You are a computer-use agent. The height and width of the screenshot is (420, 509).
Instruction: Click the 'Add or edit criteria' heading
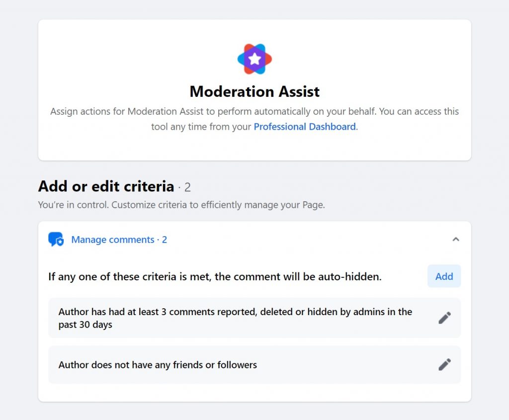[x=106, y=186]
